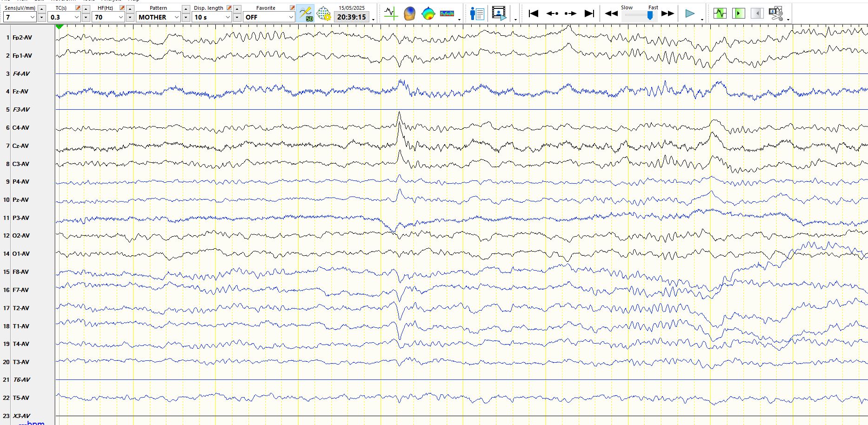Open the Sens(uV/mm) dropdown showing 7
The width and height of the screenshot is (868, 425).
pos(20,17)
